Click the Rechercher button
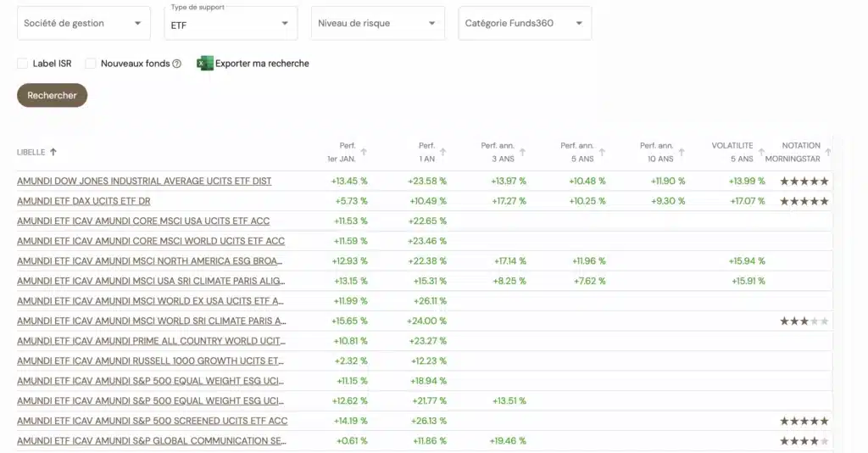Image resolution: width=868 pixels, height=453 pixels. (52, 95)
